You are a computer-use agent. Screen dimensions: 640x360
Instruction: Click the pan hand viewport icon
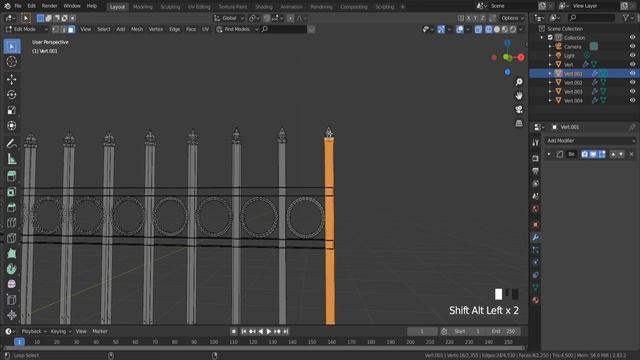click(519, 96)
